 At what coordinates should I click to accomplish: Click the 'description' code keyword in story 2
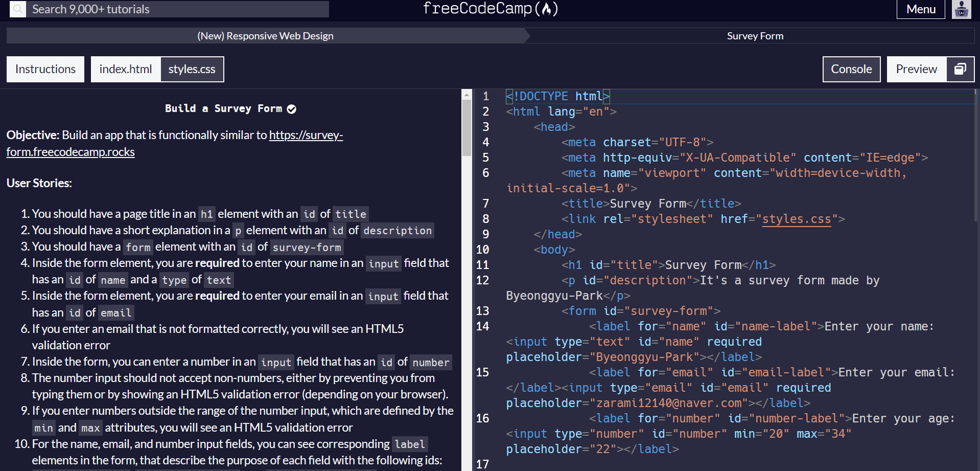398,231
